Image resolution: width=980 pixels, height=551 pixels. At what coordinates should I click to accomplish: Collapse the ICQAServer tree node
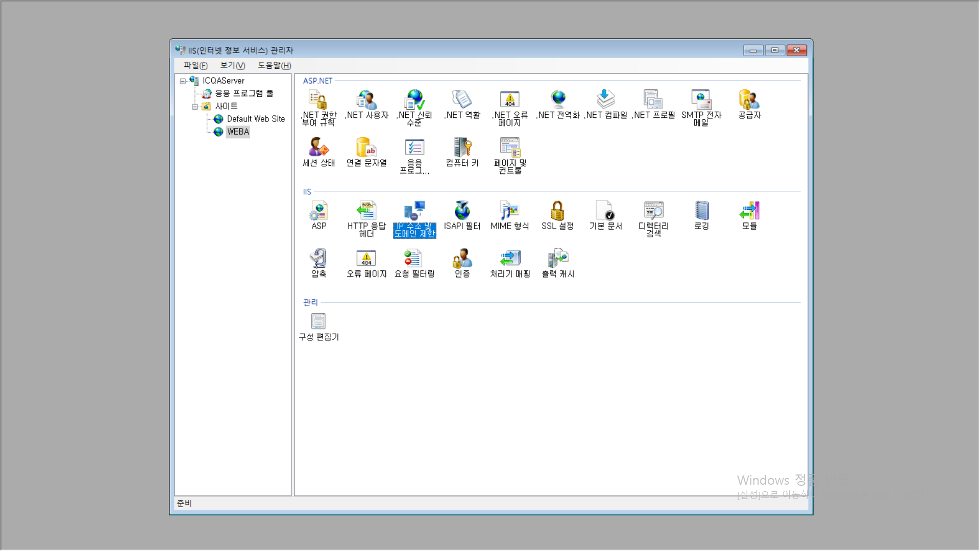[182, 81]
